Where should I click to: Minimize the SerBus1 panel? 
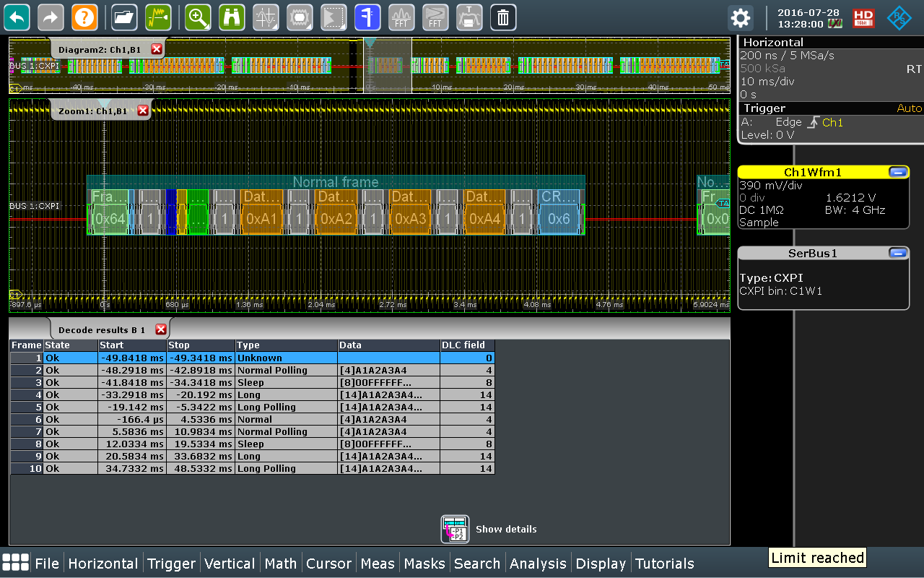click(898, 253)
